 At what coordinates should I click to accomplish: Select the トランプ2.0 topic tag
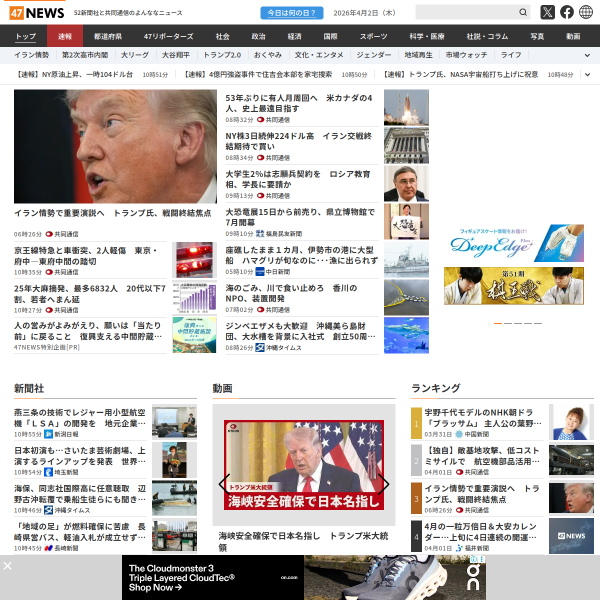pos(222,55)
